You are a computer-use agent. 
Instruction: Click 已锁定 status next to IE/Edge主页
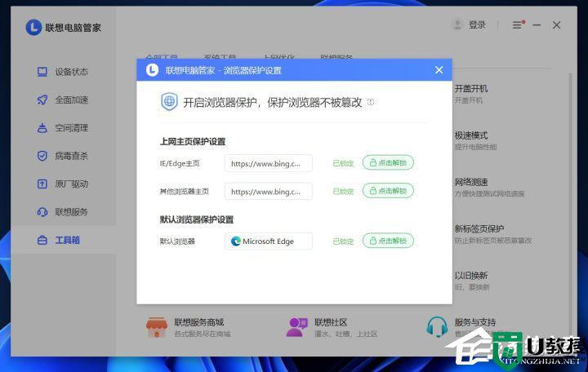pos(344,163)
